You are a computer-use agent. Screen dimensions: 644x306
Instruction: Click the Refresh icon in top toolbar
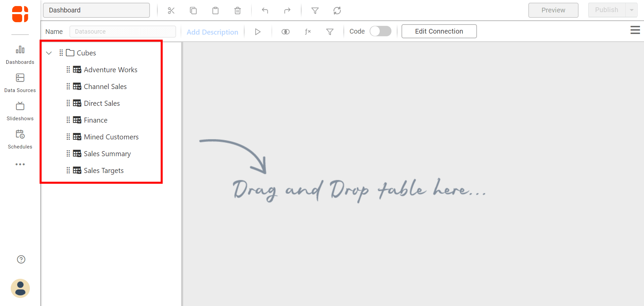pyautogui.click(x=337, y=11)
